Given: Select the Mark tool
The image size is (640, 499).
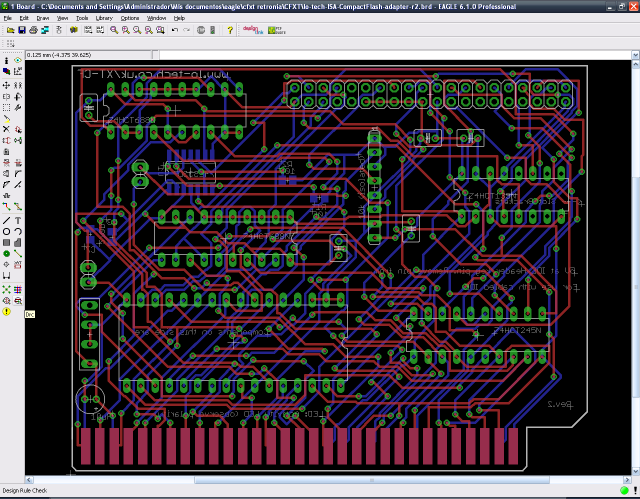Looking at the screenshot, I should tap(18, 71).
